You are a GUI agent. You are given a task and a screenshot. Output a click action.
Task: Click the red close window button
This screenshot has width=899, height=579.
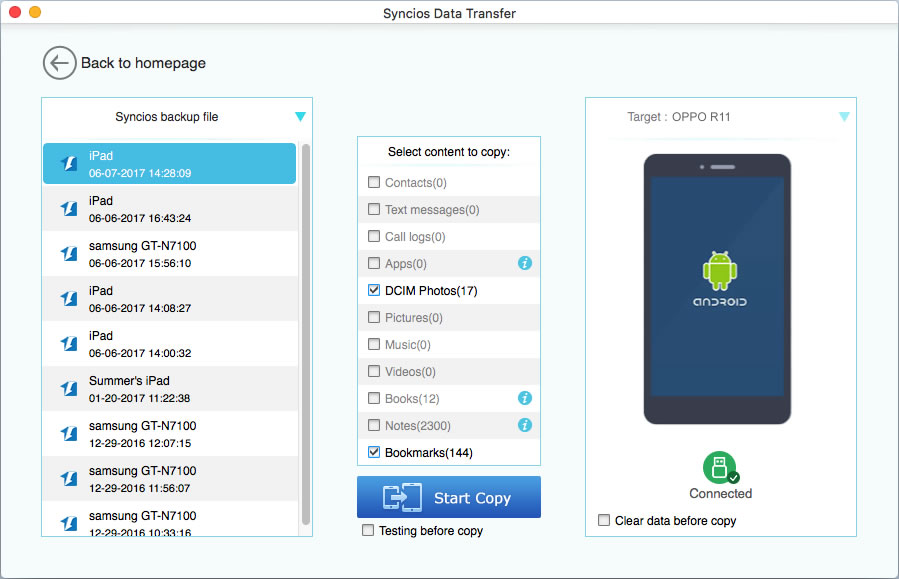[15, 12]
